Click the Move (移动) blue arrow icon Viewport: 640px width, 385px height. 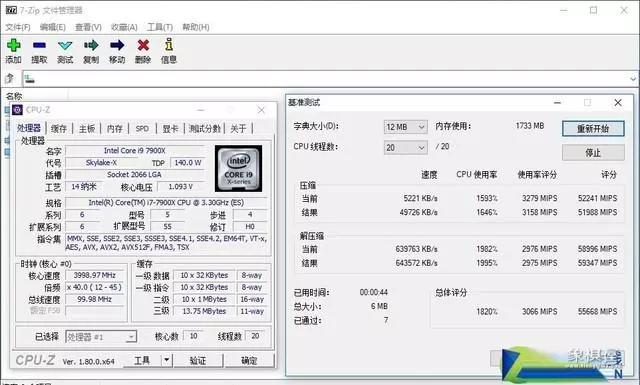click(117, 45)
